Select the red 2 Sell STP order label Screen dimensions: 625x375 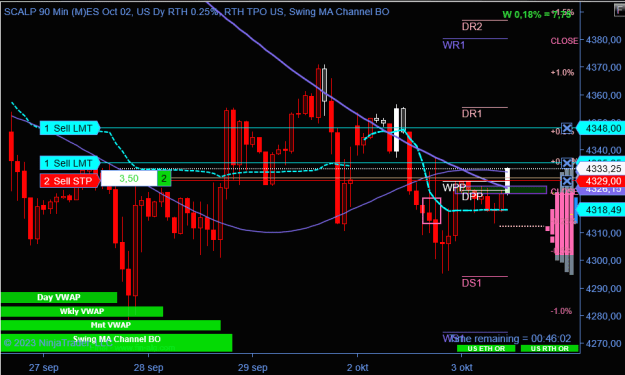pos(69,181)
